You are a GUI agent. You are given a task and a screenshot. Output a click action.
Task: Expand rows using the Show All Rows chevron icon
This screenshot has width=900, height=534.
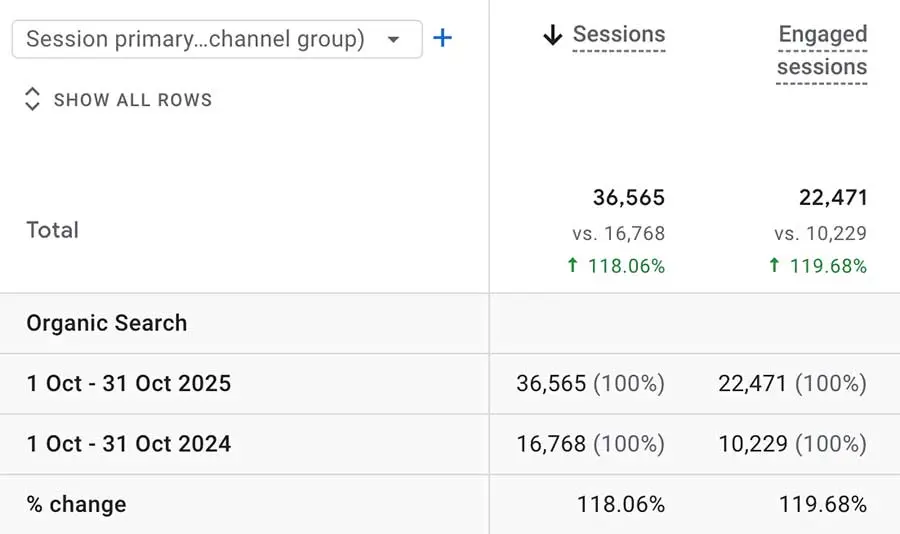pyautogui.click(x=33, y=99)
